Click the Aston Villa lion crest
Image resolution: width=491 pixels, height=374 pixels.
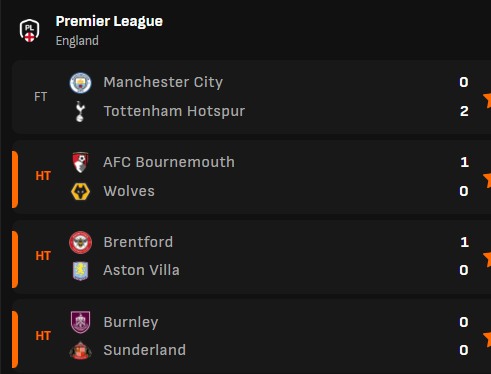coord(80,271)
